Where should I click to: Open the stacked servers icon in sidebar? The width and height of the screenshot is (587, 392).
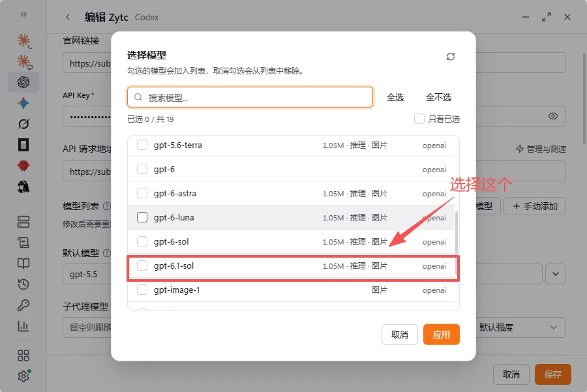[x=23, y=222]
